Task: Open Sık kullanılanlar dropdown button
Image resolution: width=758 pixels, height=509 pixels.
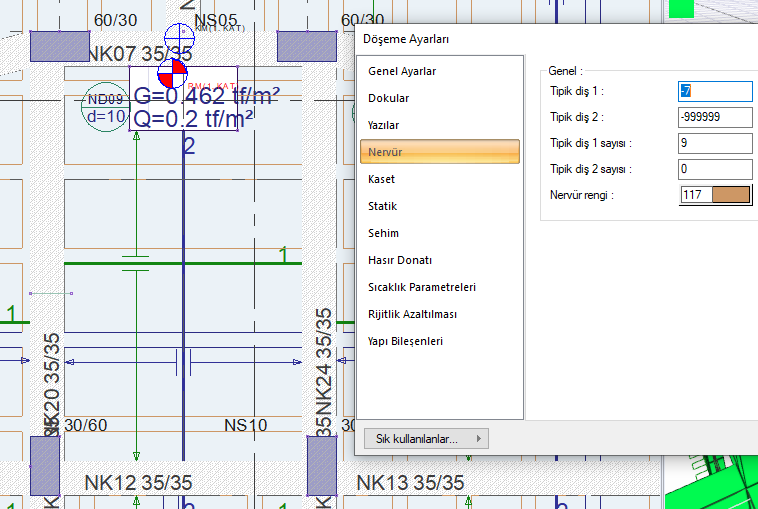Action: click(x=426, y=439)
